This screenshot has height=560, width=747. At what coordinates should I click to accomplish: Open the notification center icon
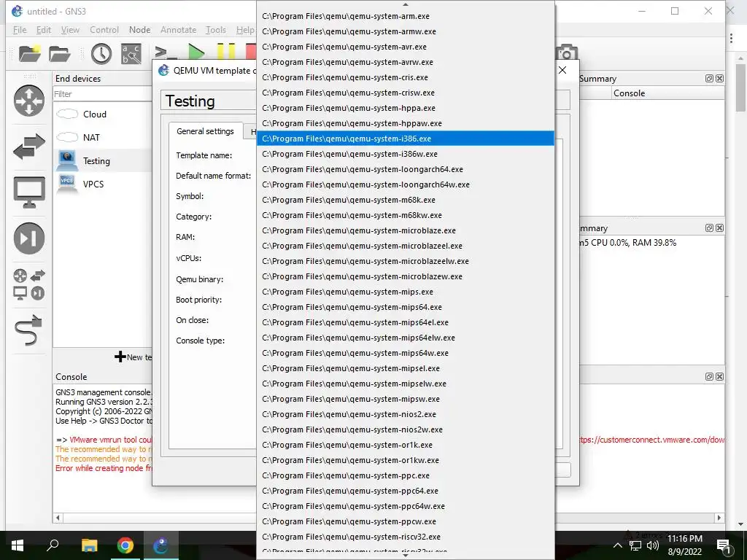click(x=724, y=547)
